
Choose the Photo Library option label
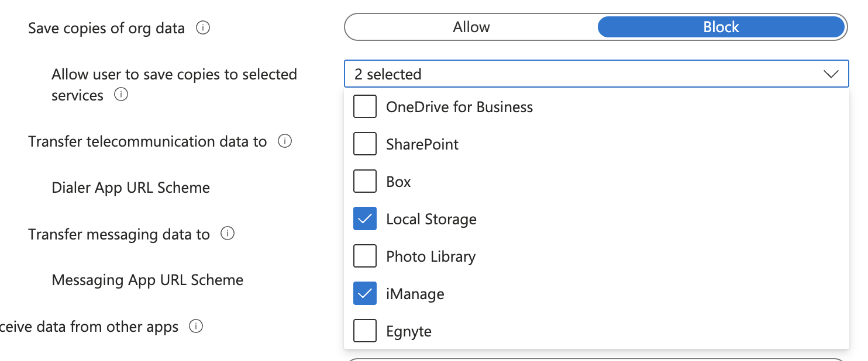point(430,257)
